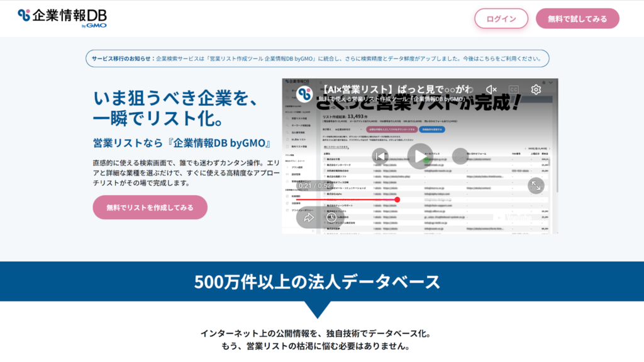This screenshot has height=362, width=644.
Task: Click the 無料で試してみる header button
Action: (x=577, y=18)
